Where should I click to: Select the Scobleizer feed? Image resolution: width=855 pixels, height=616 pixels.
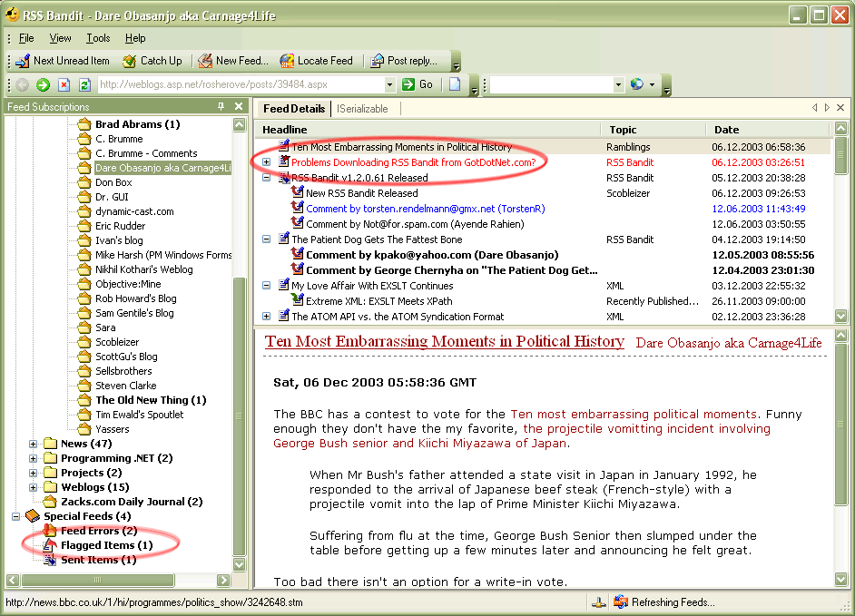coord(117,342)
